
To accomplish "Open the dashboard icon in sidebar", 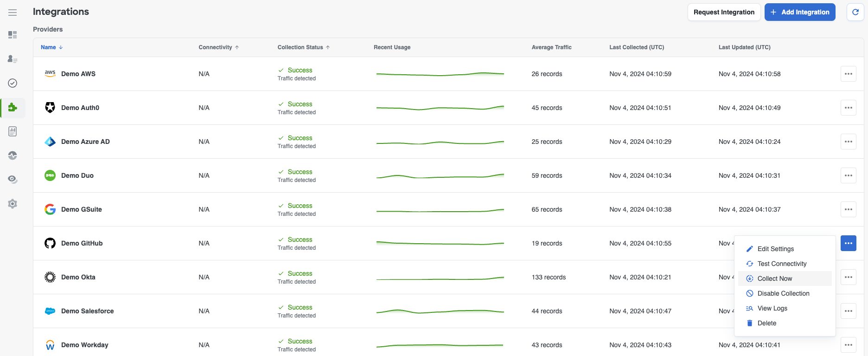I will [13, 35].
